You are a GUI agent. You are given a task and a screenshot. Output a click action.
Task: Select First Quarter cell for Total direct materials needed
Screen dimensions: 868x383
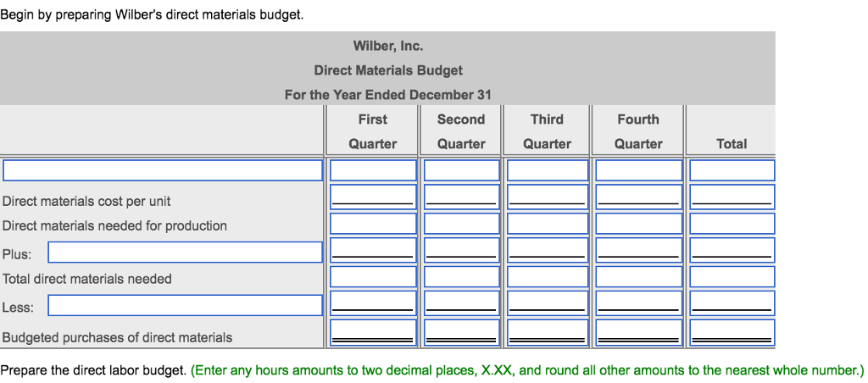[373, 277]
